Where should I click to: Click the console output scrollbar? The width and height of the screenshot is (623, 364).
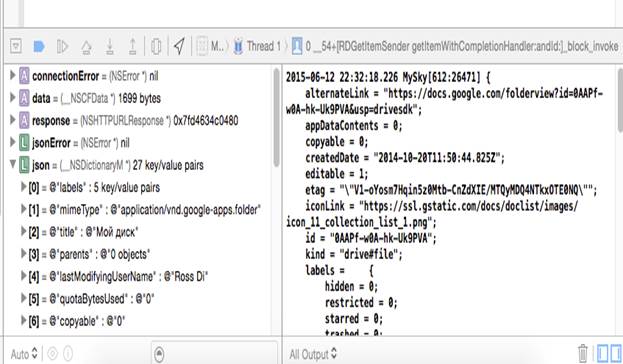(620, 100)
